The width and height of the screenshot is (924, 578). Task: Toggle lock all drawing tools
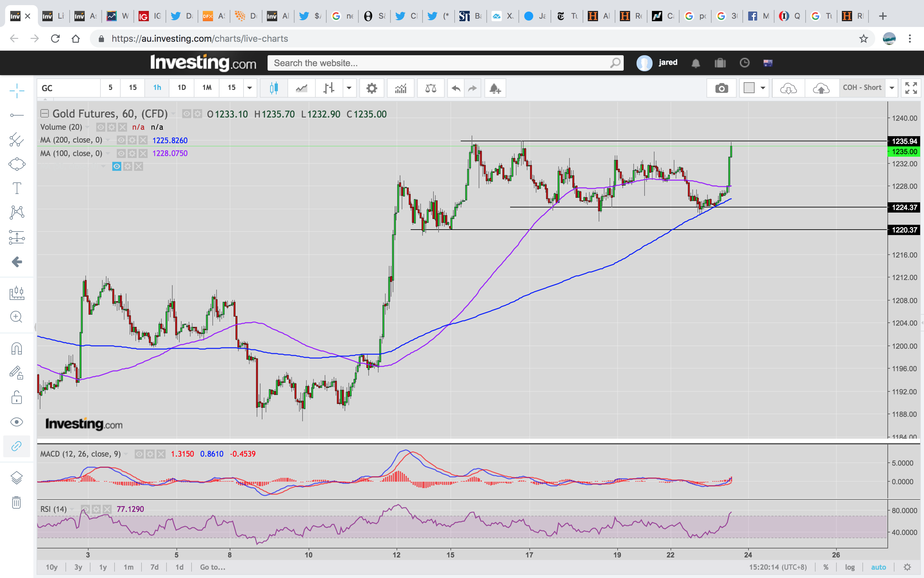[x=17, y=398]
